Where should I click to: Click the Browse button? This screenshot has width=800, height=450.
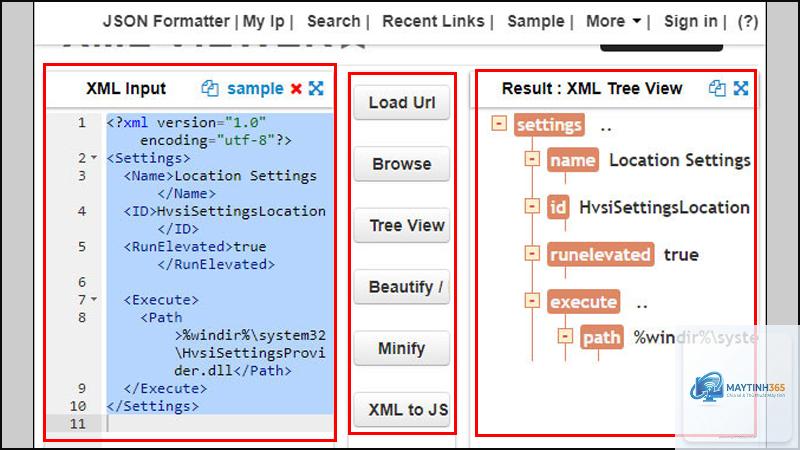point(402,164)
